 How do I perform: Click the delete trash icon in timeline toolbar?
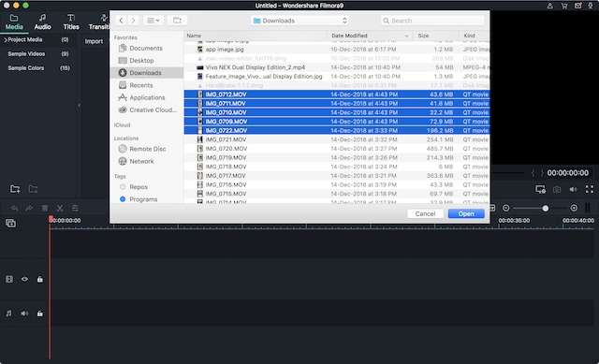click(x=45, y=208)
